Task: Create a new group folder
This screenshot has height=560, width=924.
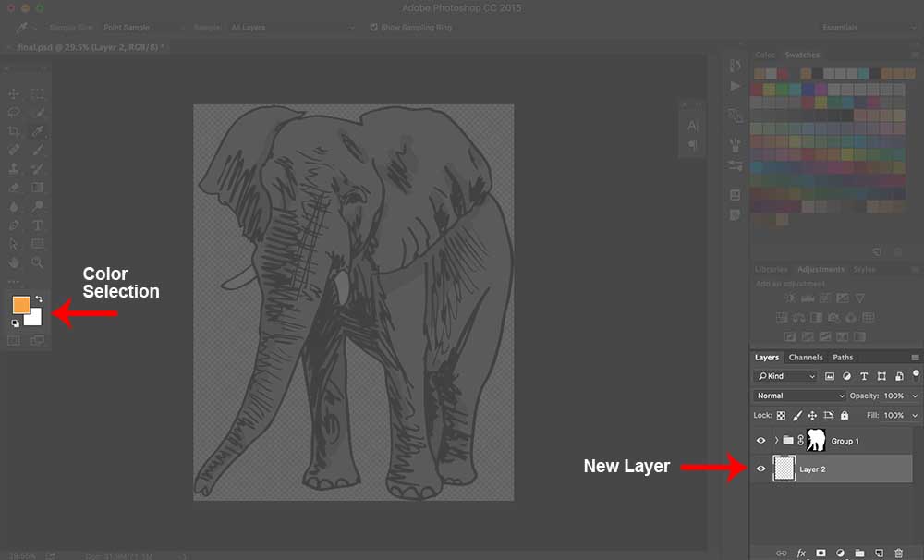Action: point(859,553)
